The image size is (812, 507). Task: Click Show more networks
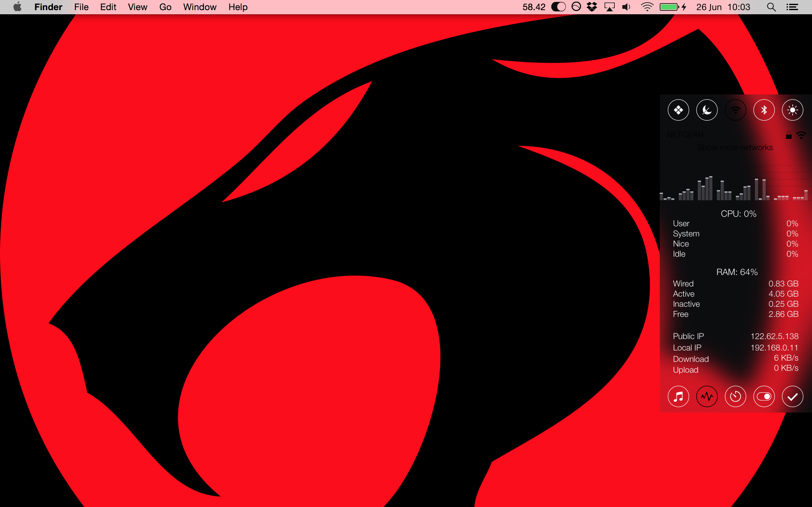coord(735,148)
